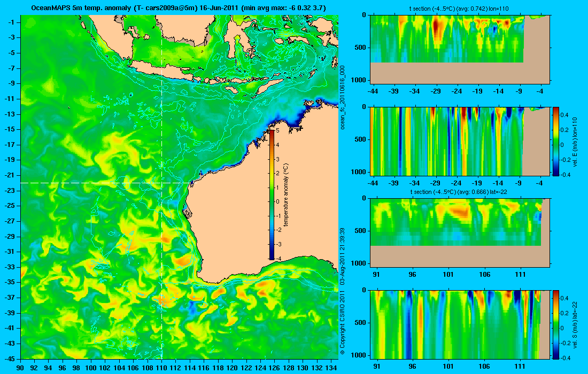Screen dimensions: 588x374
Task: Click the 't section (avg: 0.666) lat=-22' title
Action: [459, 192]
